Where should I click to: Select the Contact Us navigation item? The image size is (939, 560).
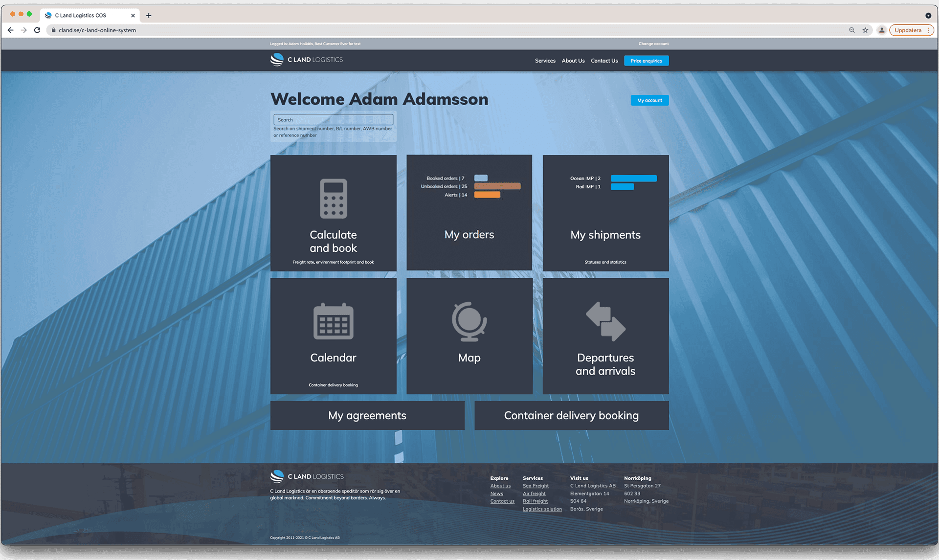tap(604, 61)
